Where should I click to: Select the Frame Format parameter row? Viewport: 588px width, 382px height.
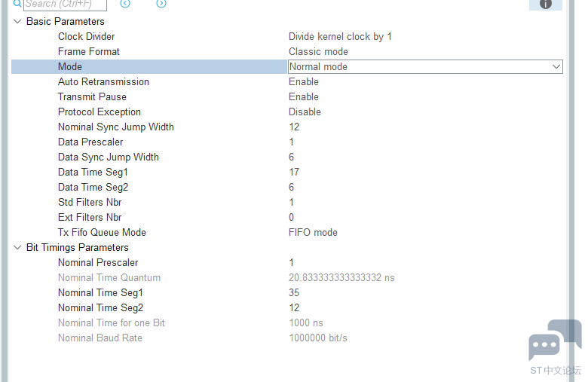[287, 51]
